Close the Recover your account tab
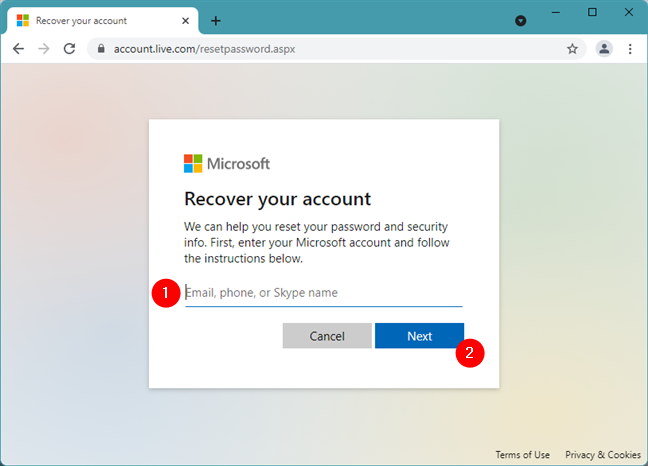Viewport: 648px width, 466px height. [x=186, y=21]
